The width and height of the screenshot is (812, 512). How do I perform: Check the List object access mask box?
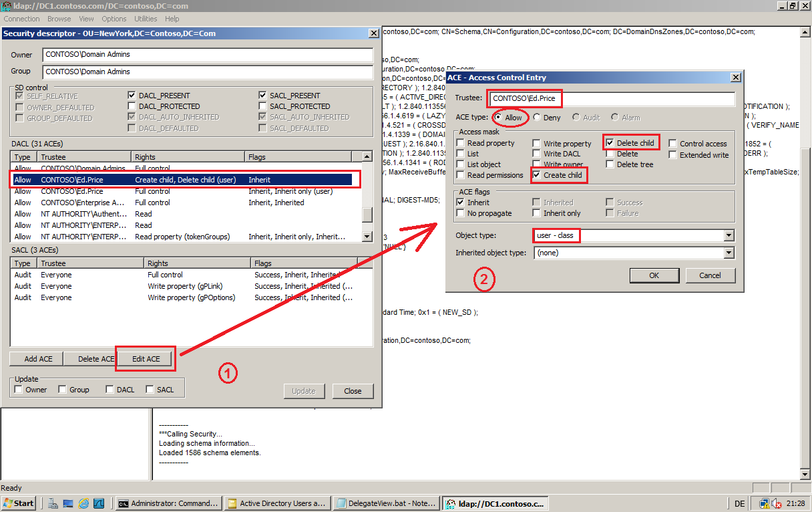[461, 164]
